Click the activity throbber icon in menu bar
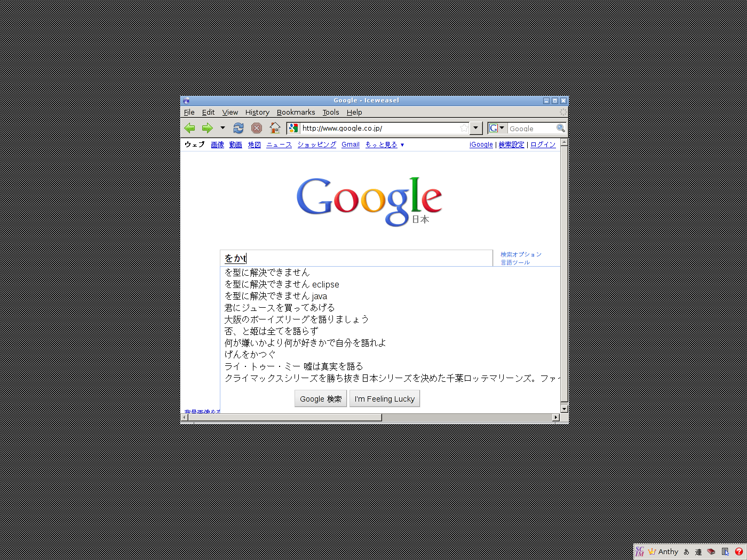Image resolution: width=747 pixels, height=560 pixels. (x=563, y=112)
